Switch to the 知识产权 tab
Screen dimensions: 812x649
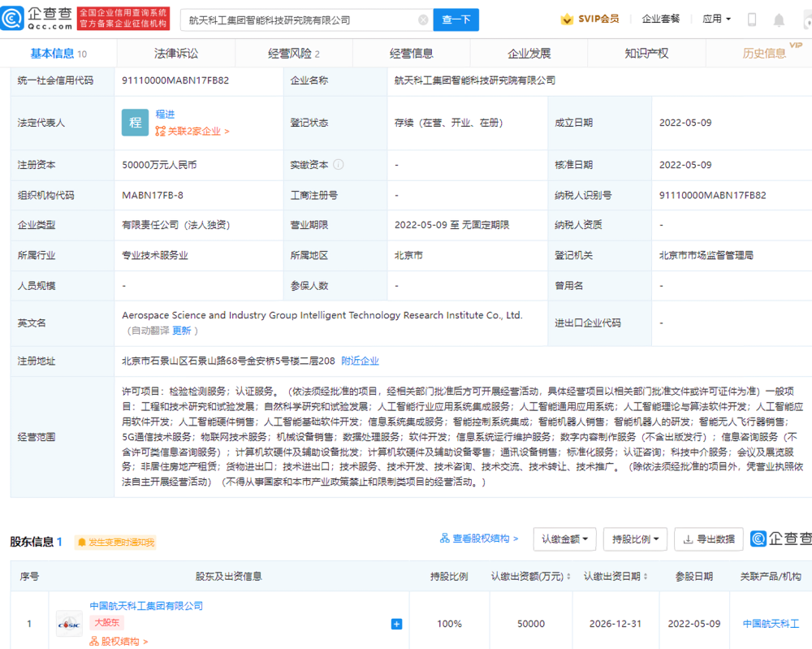click(x=646, y=54)
